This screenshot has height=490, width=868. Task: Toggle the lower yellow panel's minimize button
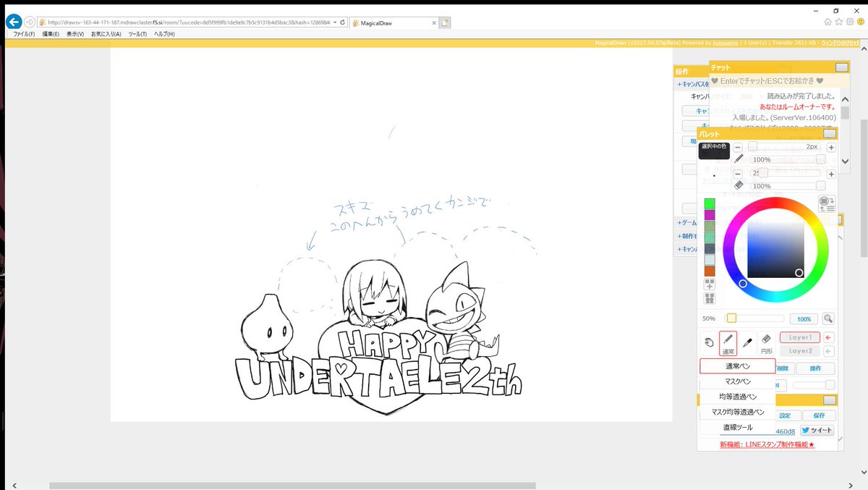(x=830, y=400)
